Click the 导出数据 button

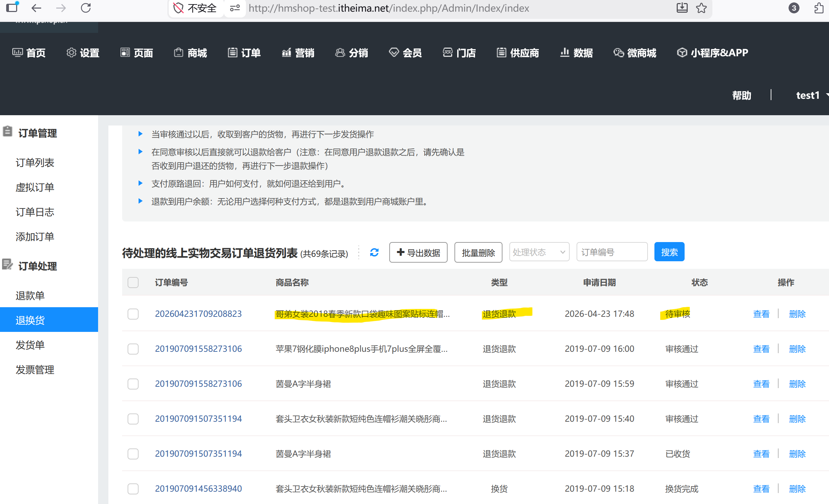pyautogui.click(x=418, y=252)
